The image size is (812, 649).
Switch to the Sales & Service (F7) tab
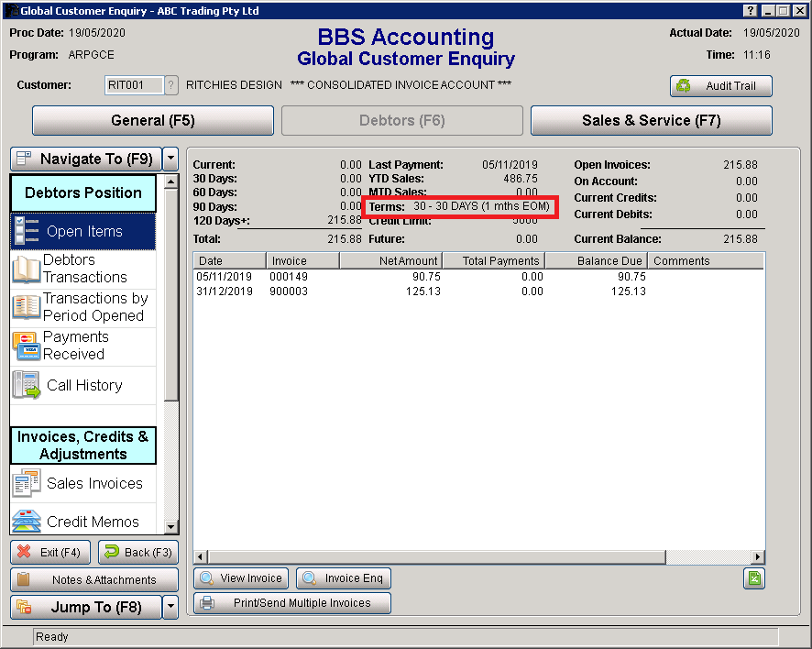coord(651,120)
